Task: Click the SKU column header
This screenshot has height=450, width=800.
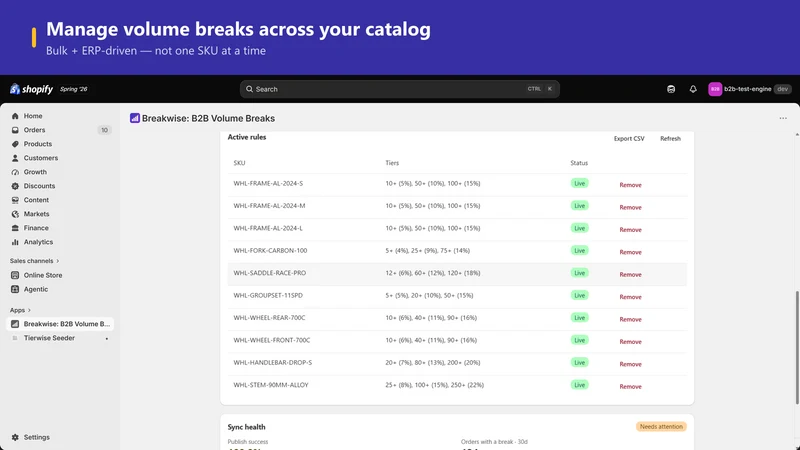Action: pos(239,163)
